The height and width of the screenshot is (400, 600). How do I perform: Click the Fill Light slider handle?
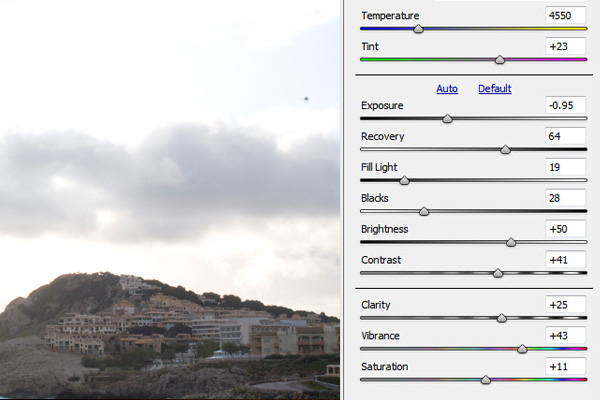coord(404,181)
